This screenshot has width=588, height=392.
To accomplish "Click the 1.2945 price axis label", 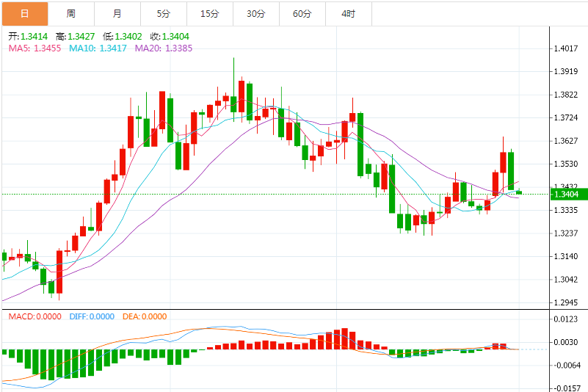I will (566, 302).
